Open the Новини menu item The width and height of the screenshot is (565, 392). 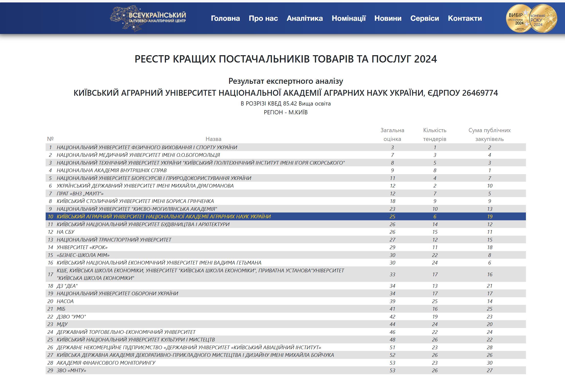pyautogui.click(x=388, y=18)
